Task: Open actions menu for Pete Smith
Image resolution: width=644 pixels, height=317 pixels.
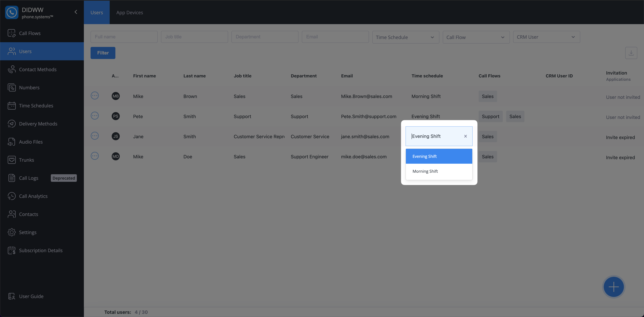Action: [95, 116]
